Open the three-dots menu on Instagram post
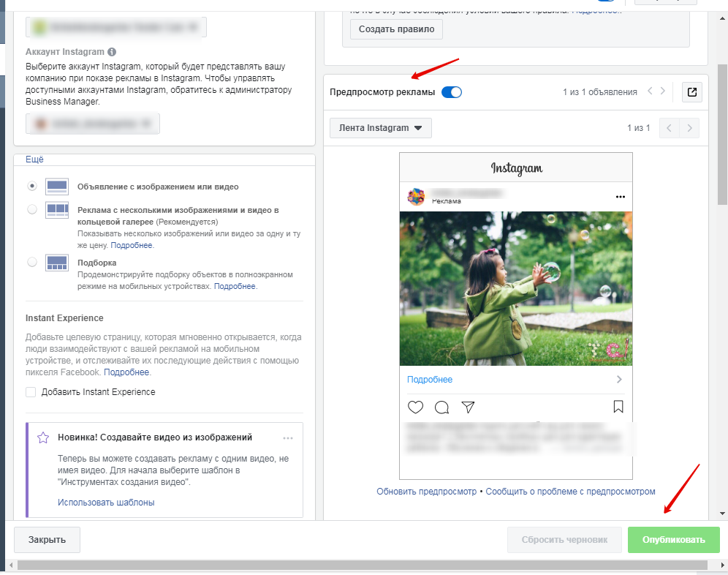The width and height of the screenshot is (728, 575). click(x=621, y=197)
